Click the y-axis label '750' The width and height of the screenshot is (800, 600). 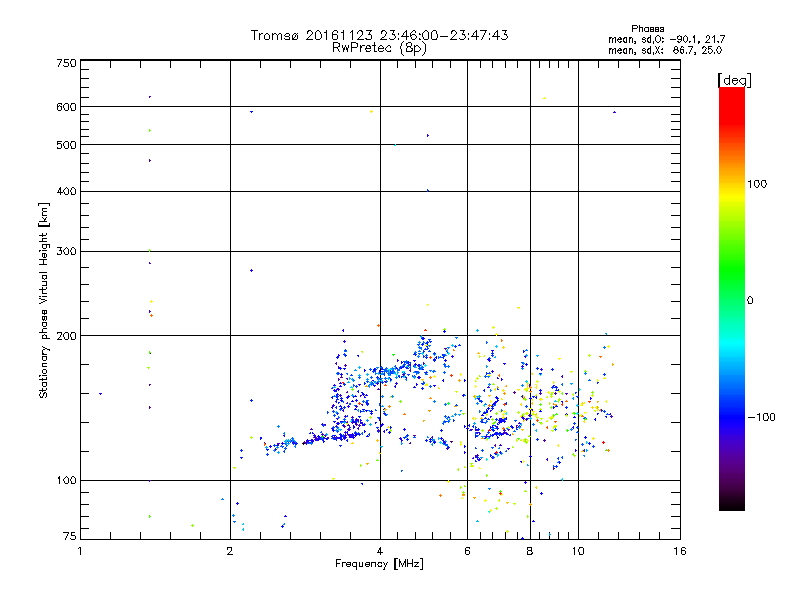pos(66,63)
